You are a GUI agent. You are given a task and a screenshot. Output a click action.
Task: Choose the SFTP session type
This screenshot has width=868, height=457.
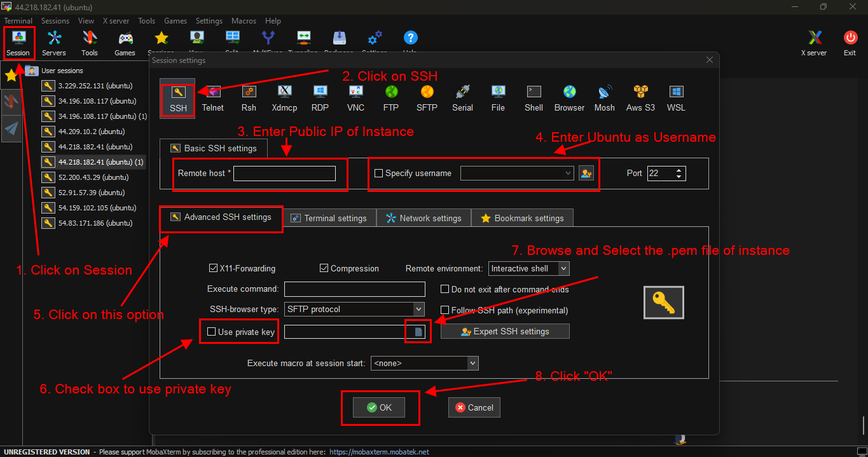427,99
